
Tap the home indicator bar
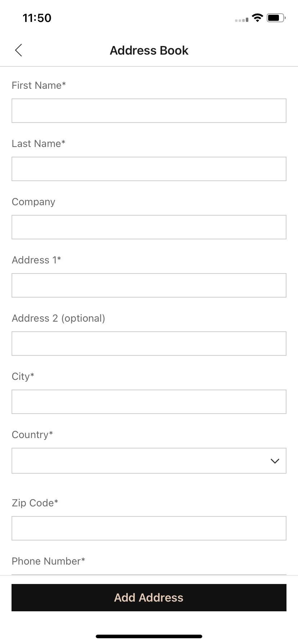pyautogui.click(x=149, y=636)
